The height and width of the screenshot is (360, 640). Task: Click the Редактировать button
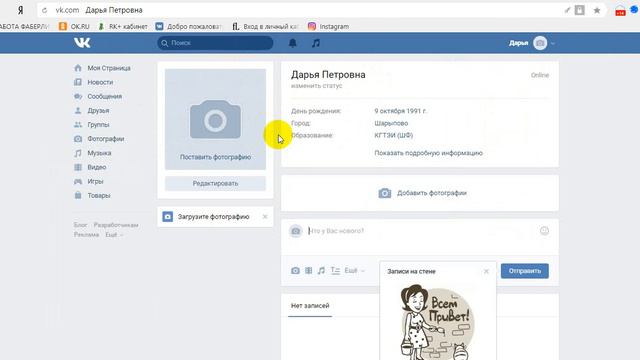(x=215, y=184)
